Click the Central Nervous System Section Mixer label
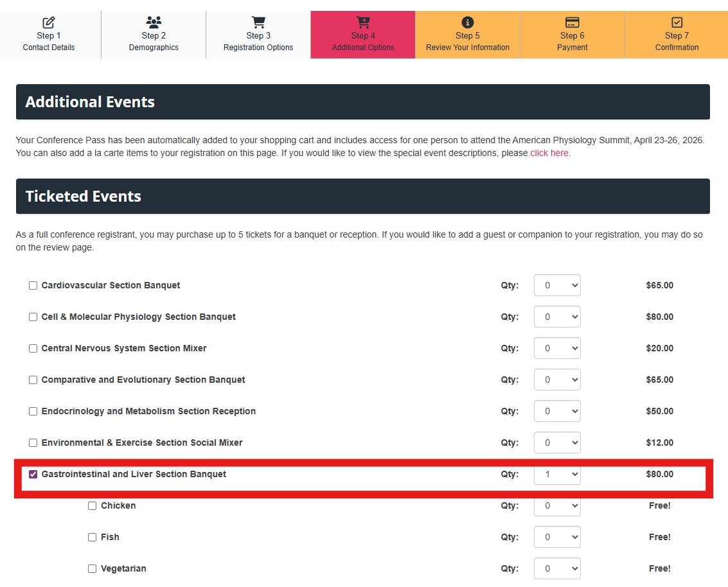The width and height of the screenshot is (728, 587). (x=124, y=349)
